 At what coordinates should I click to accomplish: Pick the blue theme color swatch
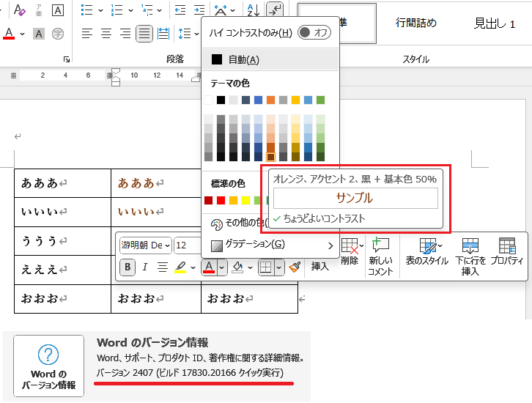click(258, 100)
